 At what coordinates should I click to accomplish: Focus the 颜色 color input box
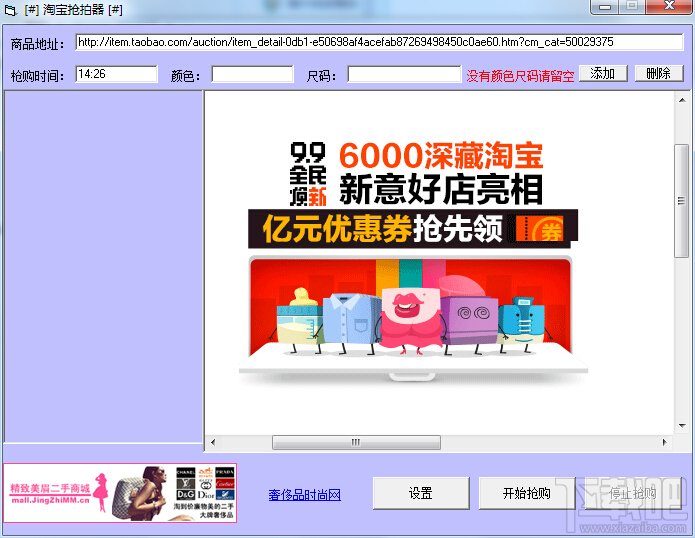[252, 74]
